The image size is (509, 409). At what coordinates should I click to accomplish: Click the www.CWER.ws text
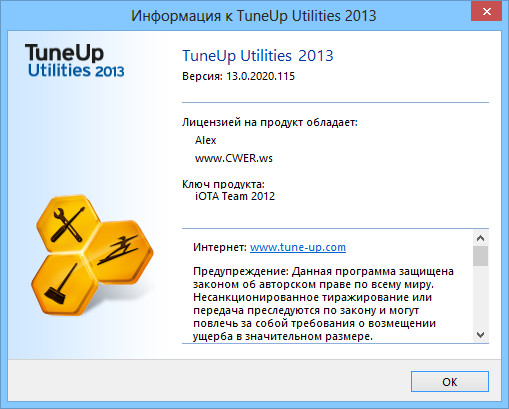pyautogui.click(x=234, y=158)
